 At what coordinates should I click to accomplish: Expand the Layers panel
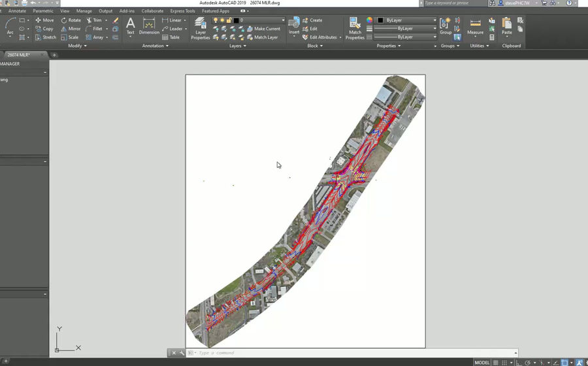point(238,46)
